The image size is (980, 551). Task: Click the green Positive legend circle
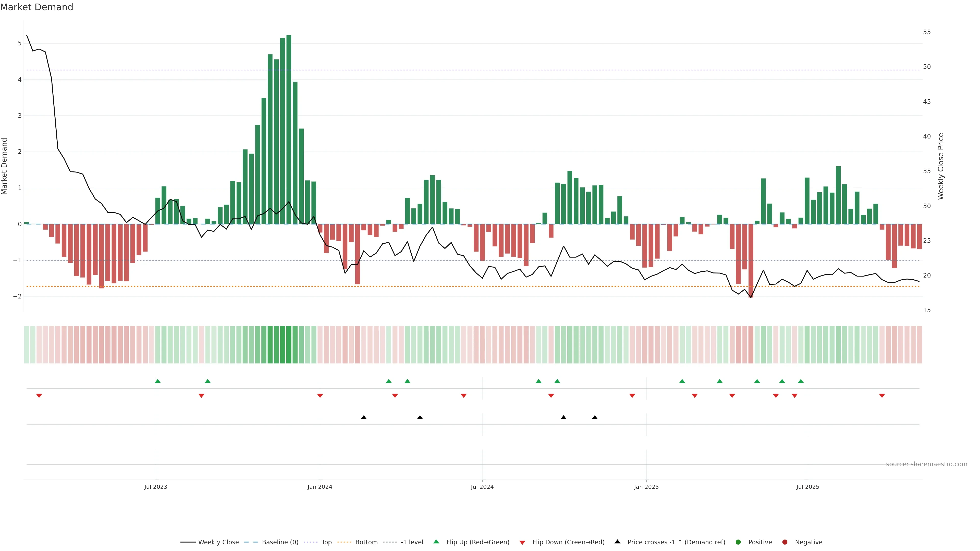(x=738, y=542)
